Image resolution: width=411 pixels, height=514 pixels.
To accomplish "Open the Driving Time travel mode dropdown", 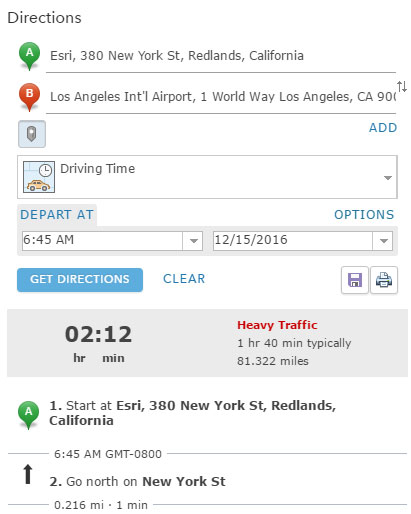I will [x=207, y=177].
